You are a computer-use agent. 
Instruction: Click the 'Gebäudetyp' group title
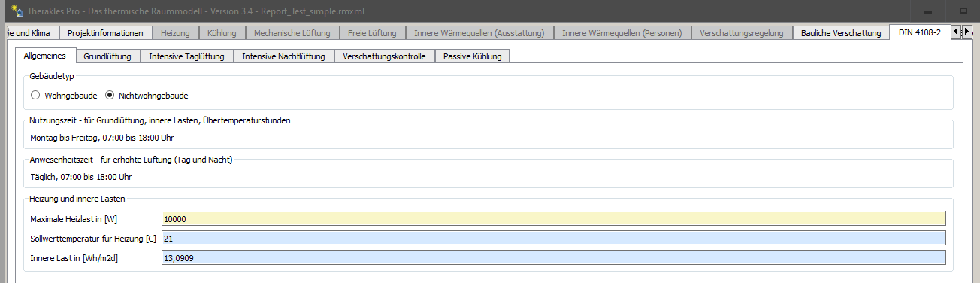[x=51, y=76]
